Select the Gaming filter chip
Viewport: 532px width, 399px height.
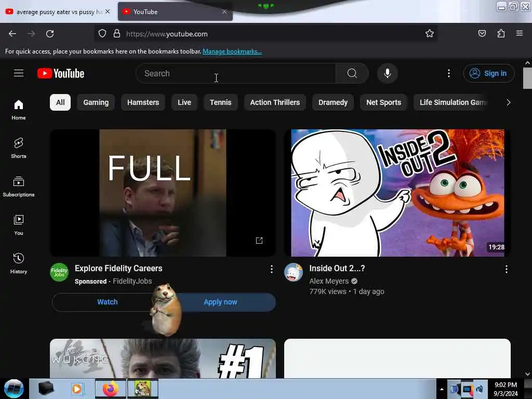pos(96,102)
